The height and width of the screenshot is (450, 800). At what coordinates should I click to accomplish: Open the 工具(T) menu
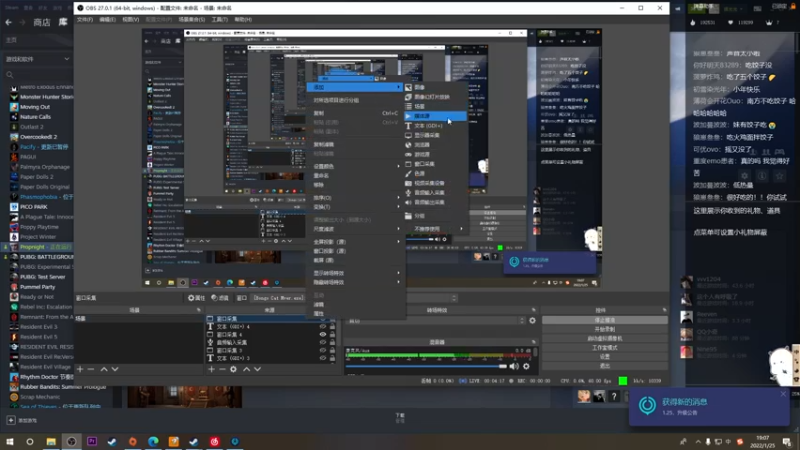point(219,19)
